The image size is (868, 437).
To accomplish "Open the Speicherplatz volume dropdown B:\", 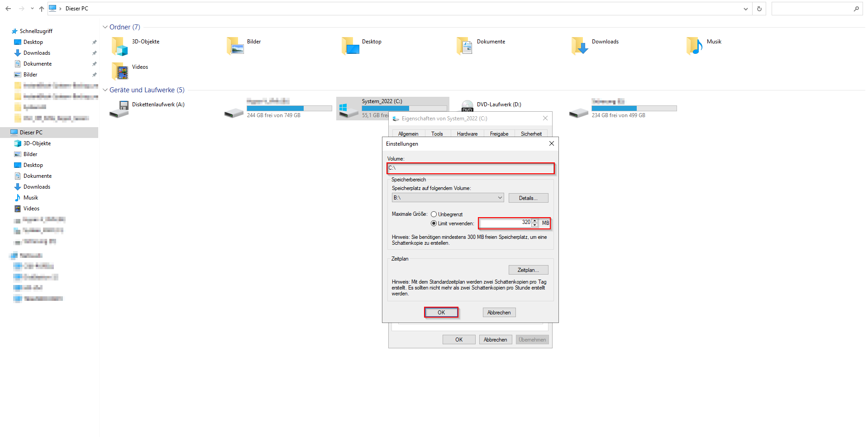I will (448, 198).
